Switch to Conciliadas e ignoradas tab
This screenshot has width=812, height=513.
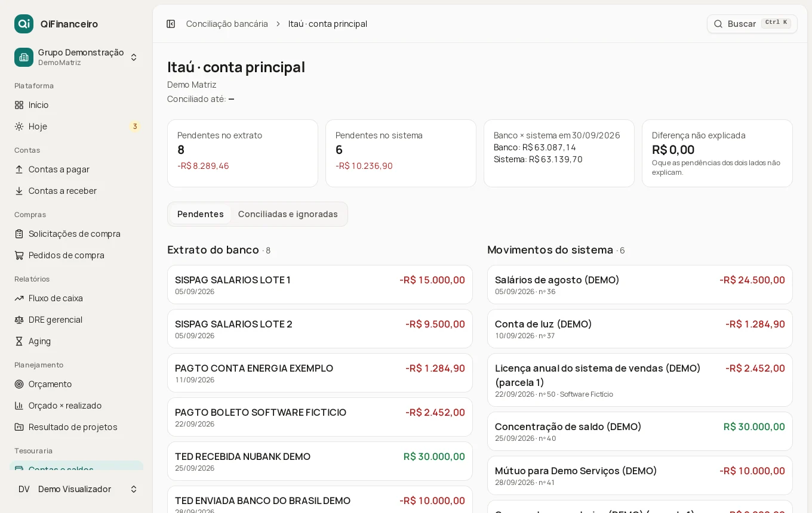click(288, 214)
